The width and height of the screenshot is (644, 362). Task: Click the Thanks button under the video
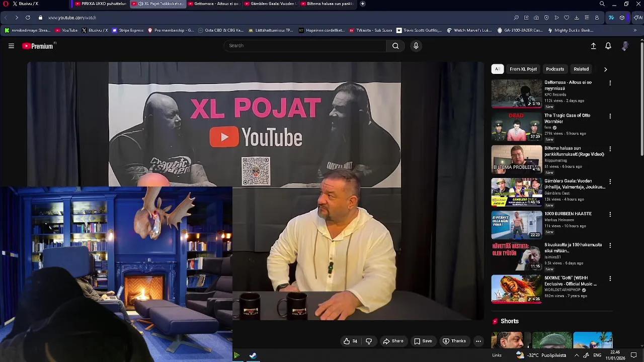[x=454, y=341]
